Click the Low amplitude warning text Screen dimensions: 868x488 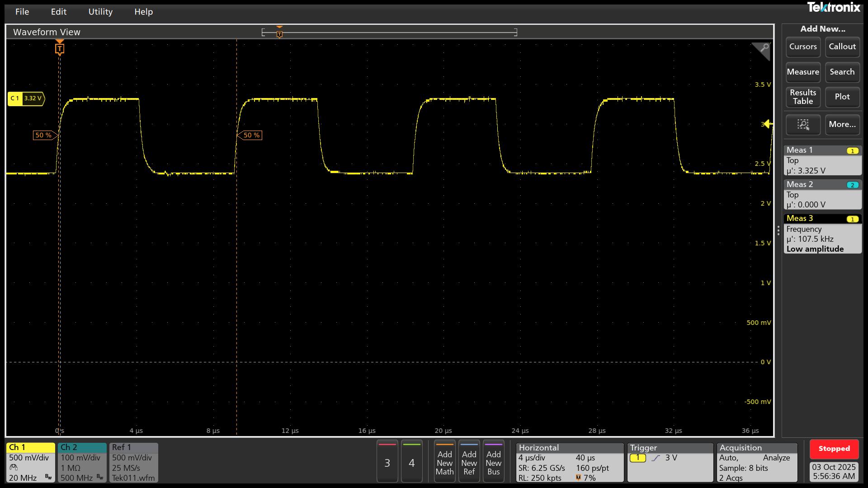coord(815,249)
